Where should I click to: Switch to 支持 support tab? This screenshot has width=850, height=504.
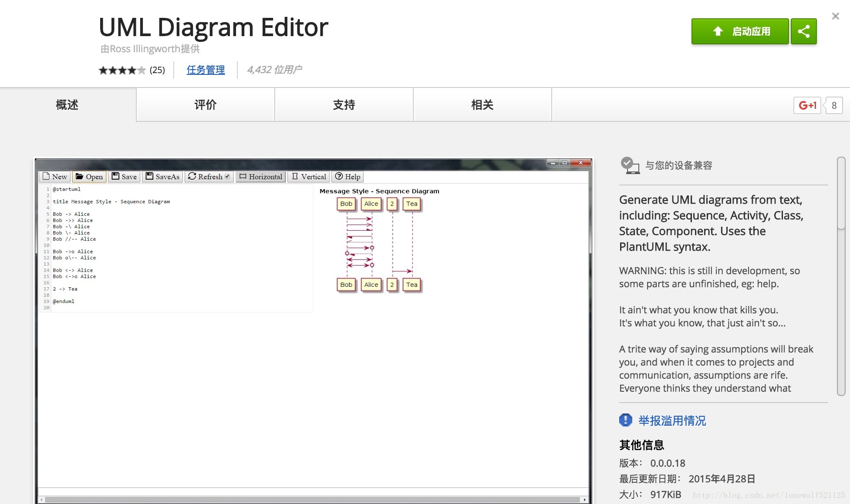click(344, 104)
